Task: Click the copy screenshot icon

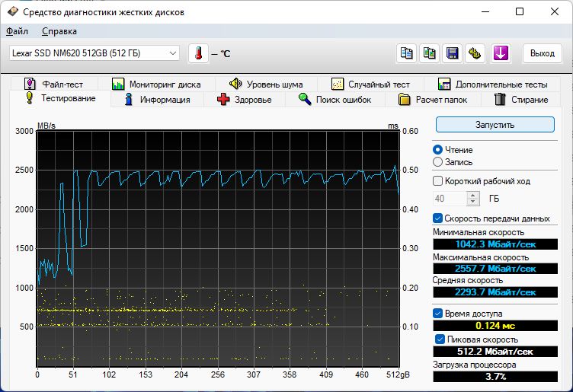Action: 431,53
